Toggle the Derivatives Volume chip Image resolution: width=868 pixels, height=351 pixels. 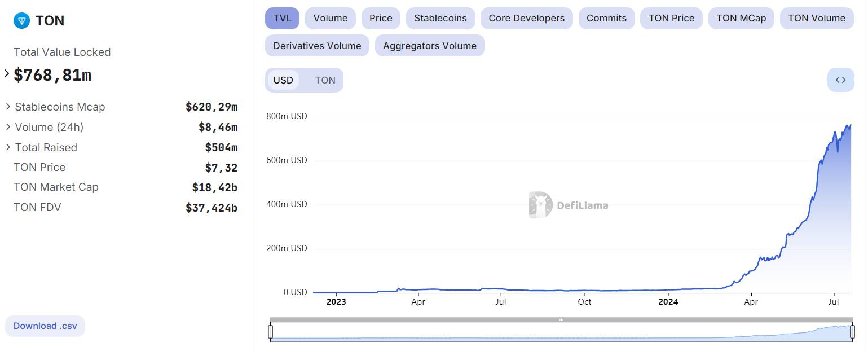coord(317,46)
